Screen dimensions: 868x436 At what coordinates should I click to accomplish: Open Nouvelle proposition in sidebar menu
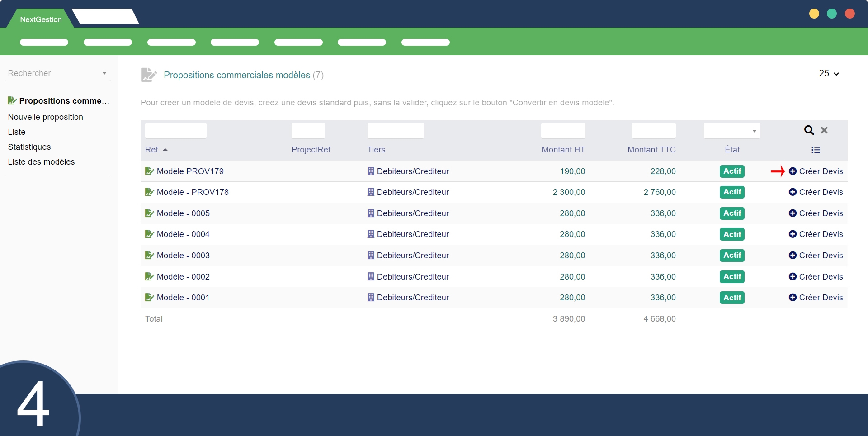click(46, 117)
